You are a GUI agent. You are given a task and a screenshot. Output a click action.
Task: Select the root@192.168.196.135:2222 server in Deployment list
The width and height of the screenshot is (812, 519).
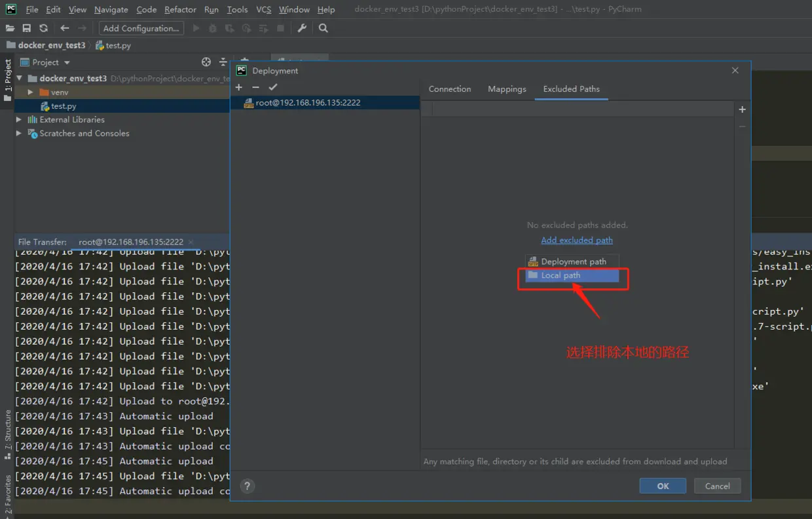[x=325, y=103]
